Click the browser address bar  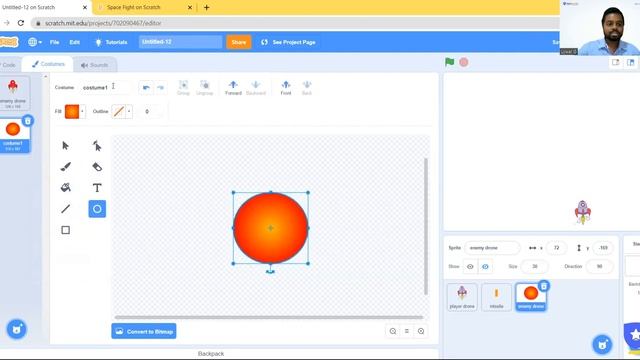pos(294,23)
